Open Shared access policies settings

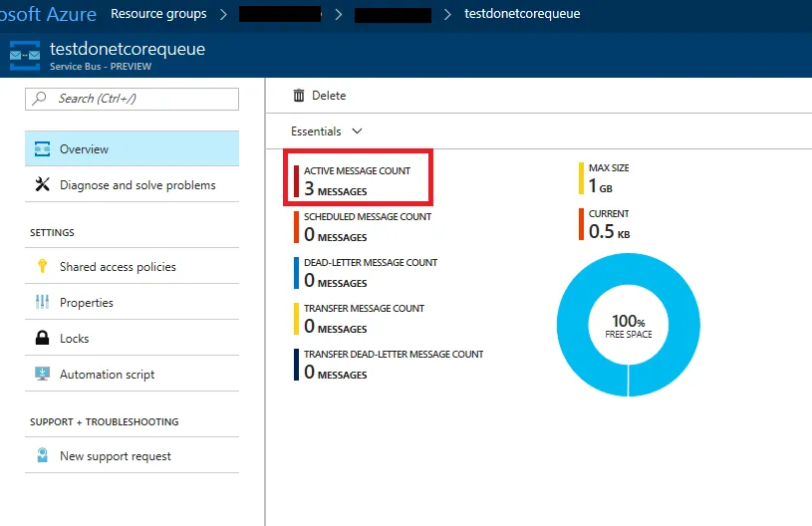pos(133,267)
